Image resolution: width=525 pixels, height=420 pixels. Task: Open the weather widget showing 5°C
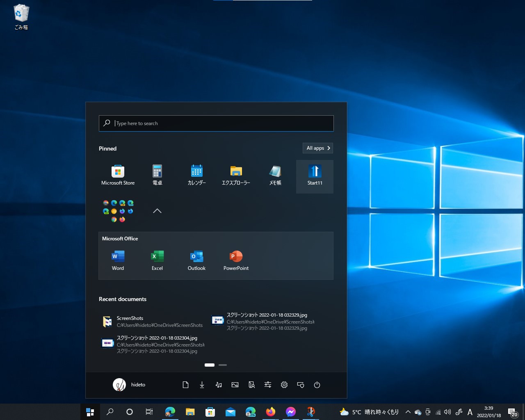click(x=369, y=412)
